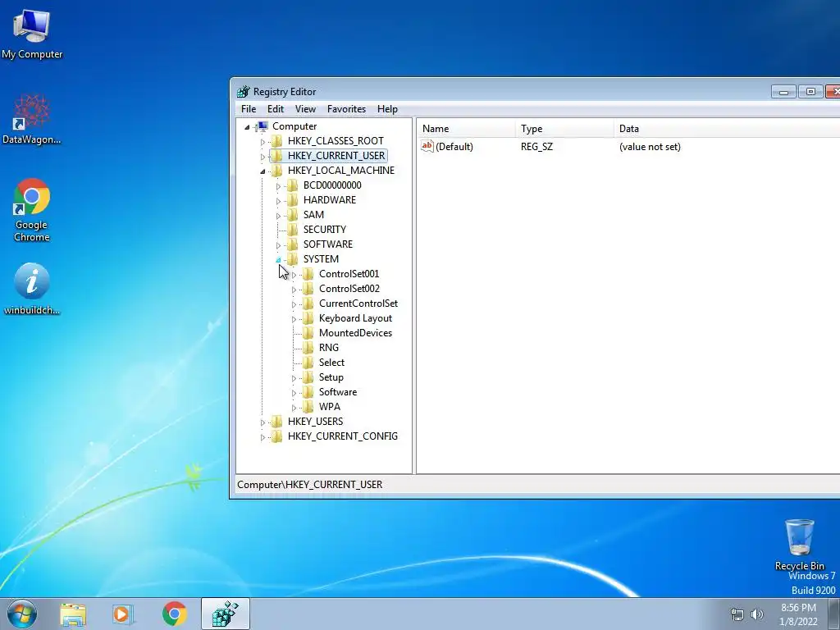Click the BCD00000000 folder icon
Screen dimensions: 840x630
tap(293, 185)
